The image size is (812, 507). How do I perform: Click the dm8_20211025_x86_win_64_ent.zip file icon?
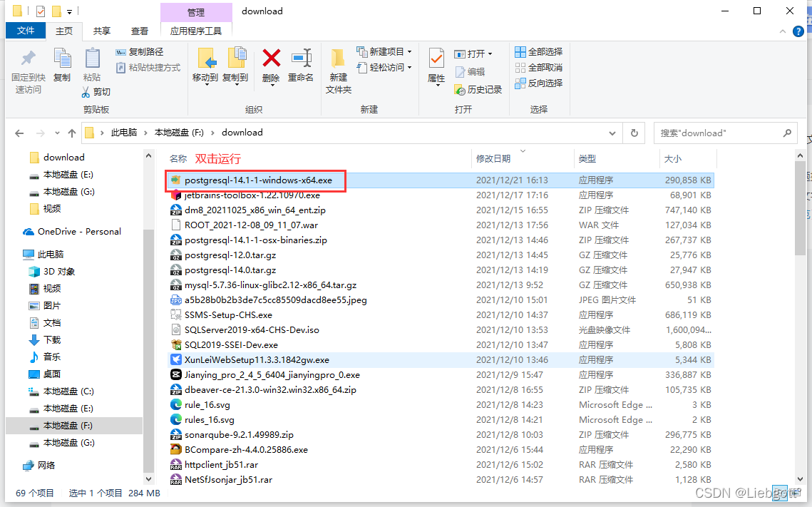[176, 210]
